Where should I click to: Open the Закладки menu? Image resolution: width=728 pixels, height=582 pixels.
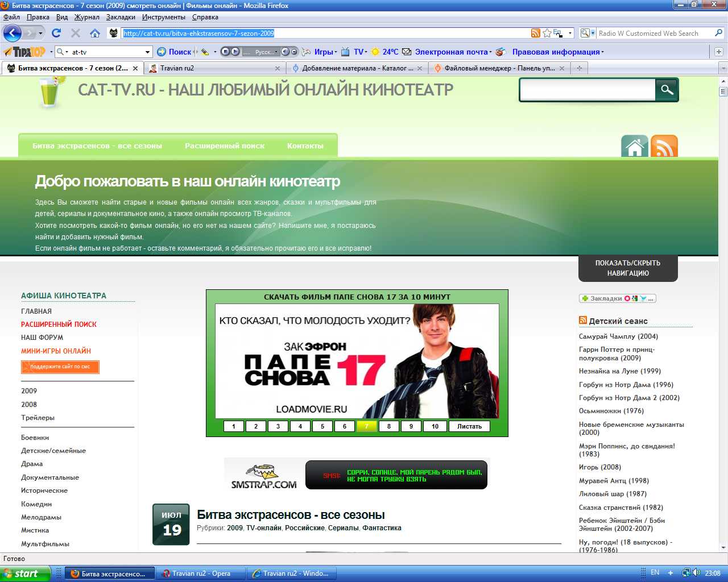pyautogui.click(x=121, y=17)
